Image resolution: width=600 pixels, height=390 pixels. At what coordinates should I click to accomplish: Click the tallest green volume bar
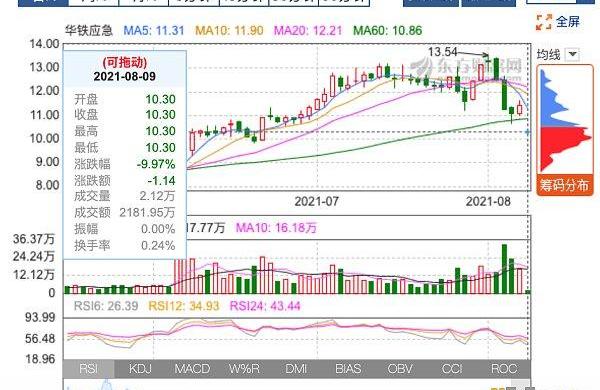[504, 269]
